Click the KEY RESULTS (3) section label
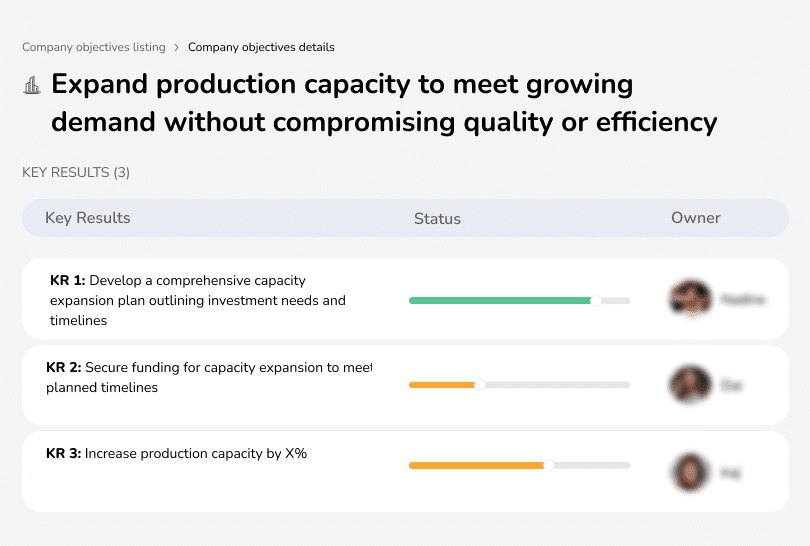The width and height of the screenshot is (810, 546). pyautogui.click(x=76, y=172)
